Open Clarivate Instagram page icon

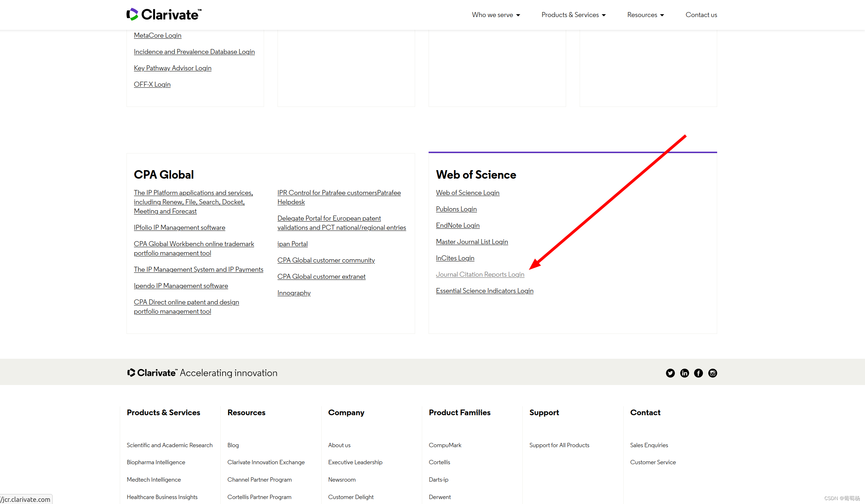[713, 373]
